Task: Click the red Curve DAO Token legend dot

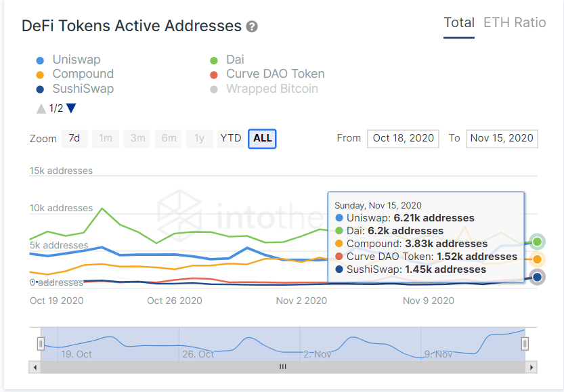Action: pos(215,74)
